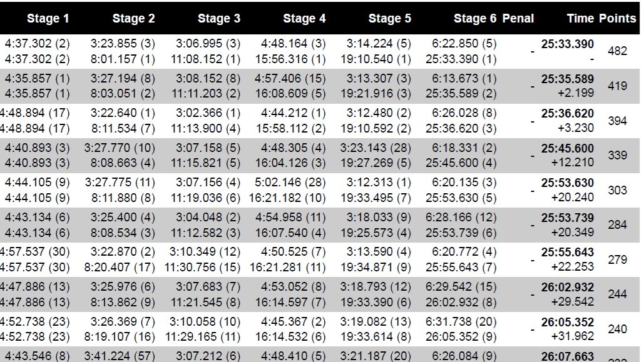Click Stage 5 time 3:23.143 (28)
The width and height of the screenshot is (644, 362).
click(x=376, y=148)
